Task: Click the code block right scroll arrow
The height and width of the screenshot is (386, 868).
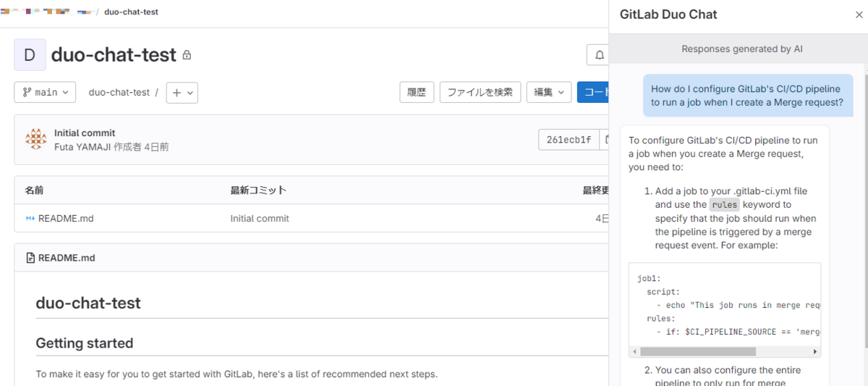Action: (815, 351)
